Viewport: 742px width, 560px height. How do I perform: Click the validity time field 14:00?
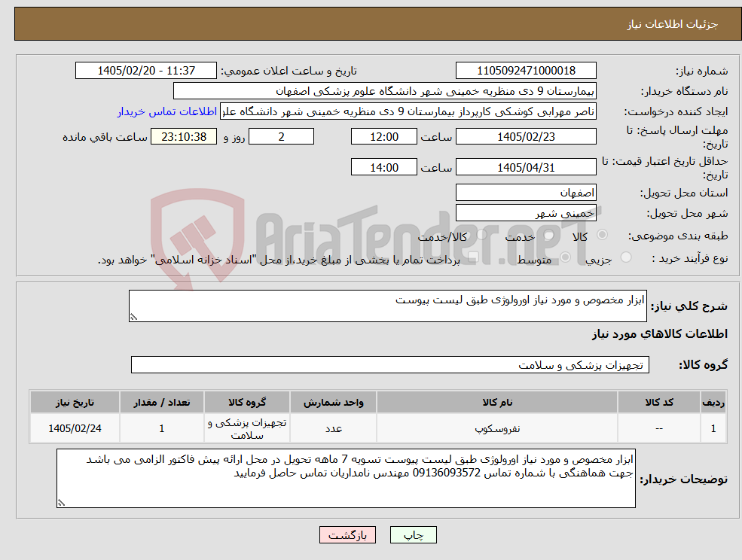[x=383, y=167]
